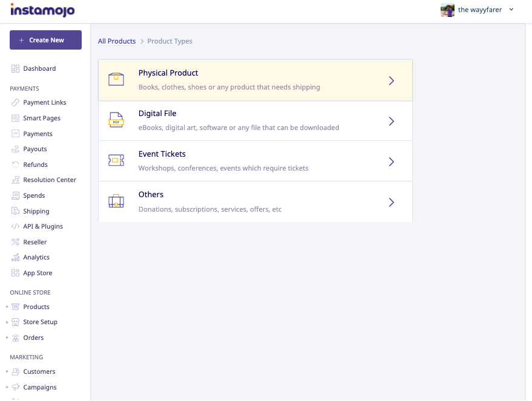Choose the Event Tickets product type
This screenshot has height=401, width=532.
click(255, 161)
